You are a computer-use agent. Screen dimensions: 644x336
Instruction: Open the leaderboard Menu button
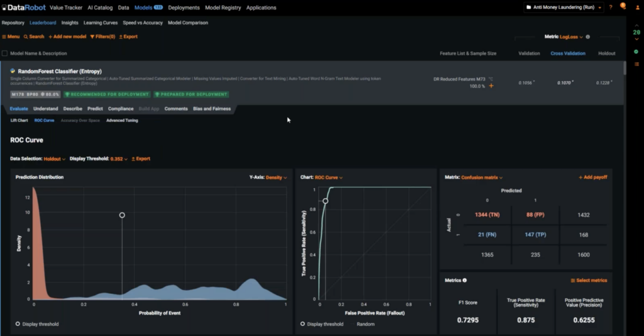point(11,36)
